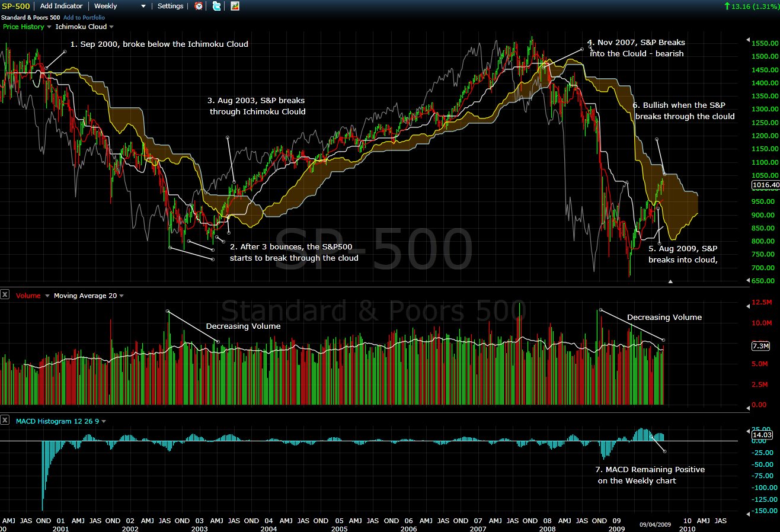Viewport: 780px width, 532px height.
Task: Select the 'Aug 2009, S&P breaks into cloud' annotation
Action: [x=683, y=254]
